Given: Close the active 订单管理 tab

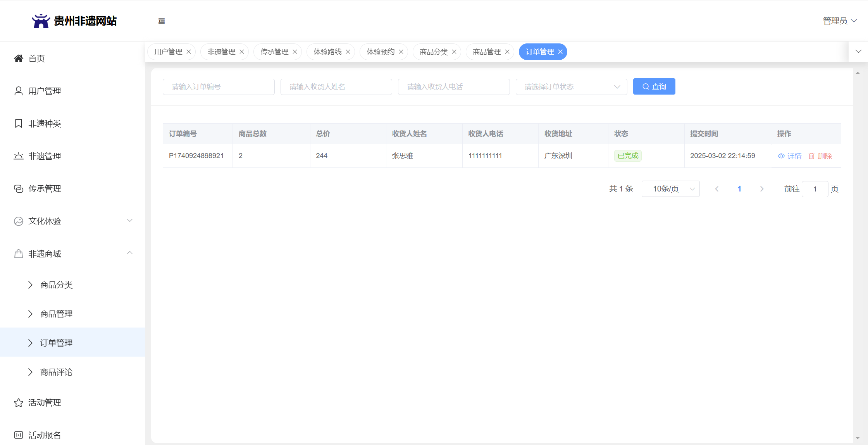Looking at the screenshot, I should [560, 52].
